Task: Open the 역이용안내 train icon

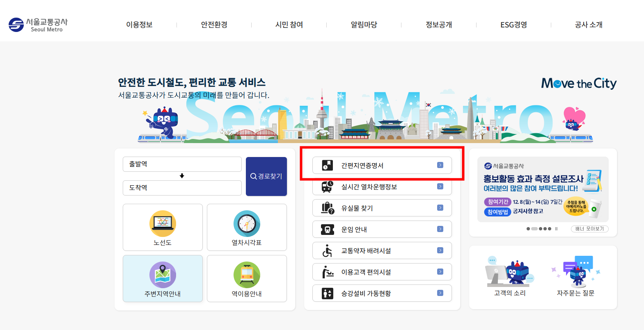Action: point(247,275)
